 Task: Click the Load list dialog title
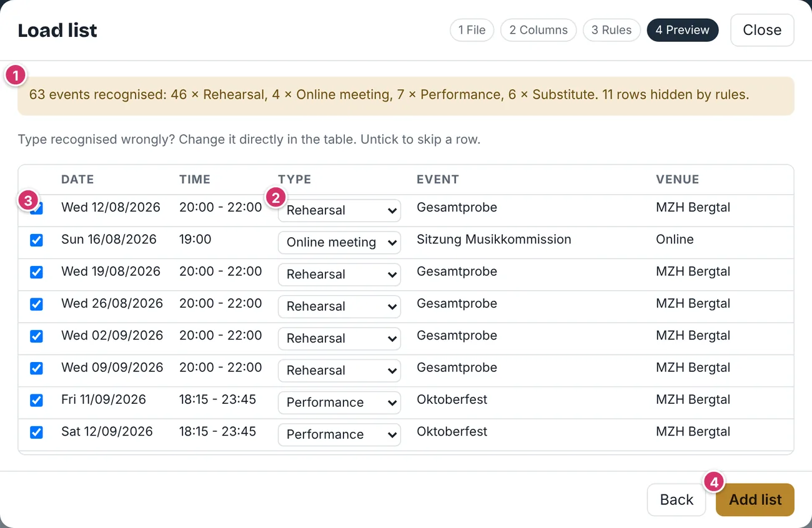pos(57,31)
